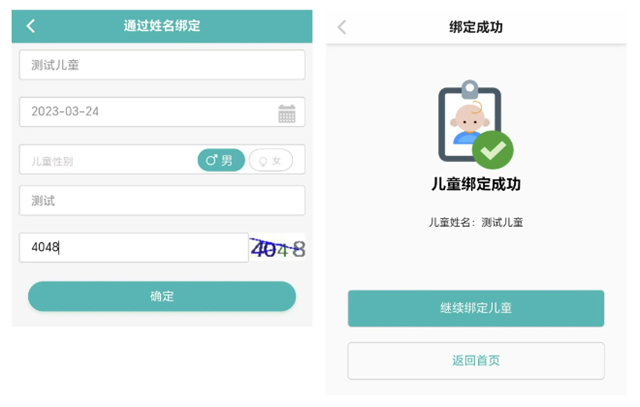The height and width of the screenshot is (407, 640).
Task: Click the 测试 text field
Action: pyautogui.click(x=162, y=200)
